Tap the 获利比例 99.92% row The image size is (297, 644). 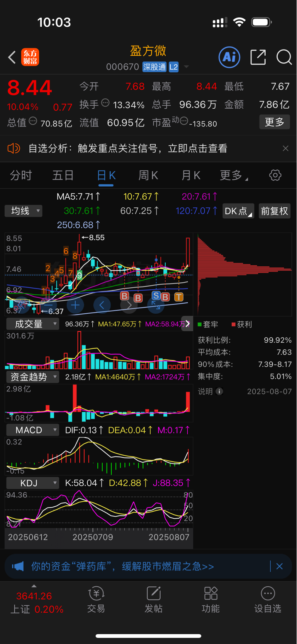[244, 340]
